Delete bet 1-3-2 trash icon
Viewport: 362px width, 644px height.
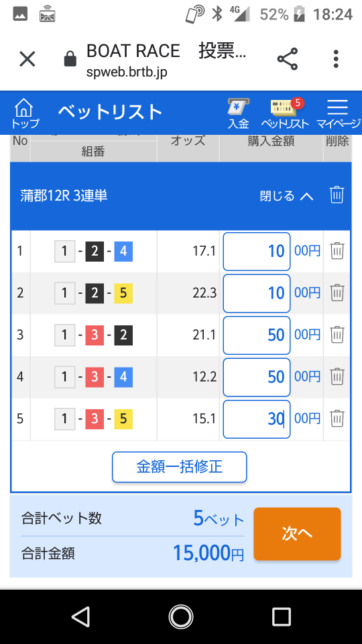(337, 335)
